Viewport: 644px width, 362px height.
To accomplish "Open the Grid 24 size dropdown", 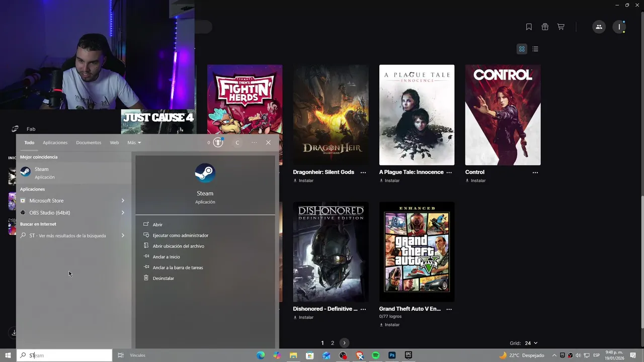I will 531,343.
